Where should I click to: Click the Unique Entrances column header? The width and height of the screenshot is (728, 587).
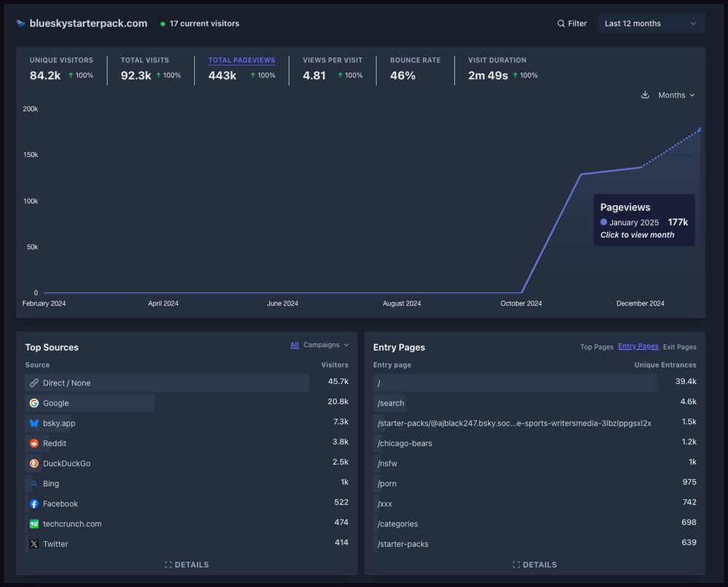coord(665,364)
